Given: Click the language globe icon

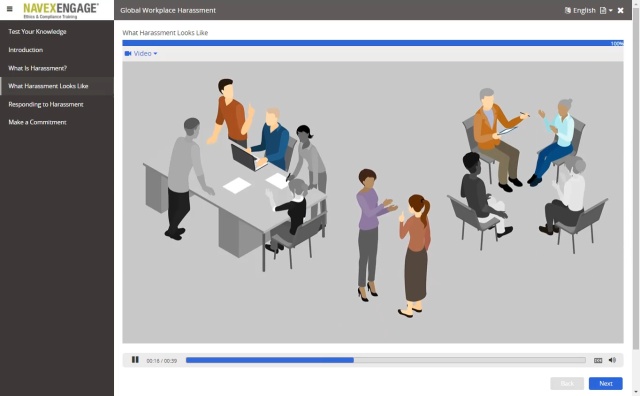Looking at the screenshot, I should click(x=567, y=10).
